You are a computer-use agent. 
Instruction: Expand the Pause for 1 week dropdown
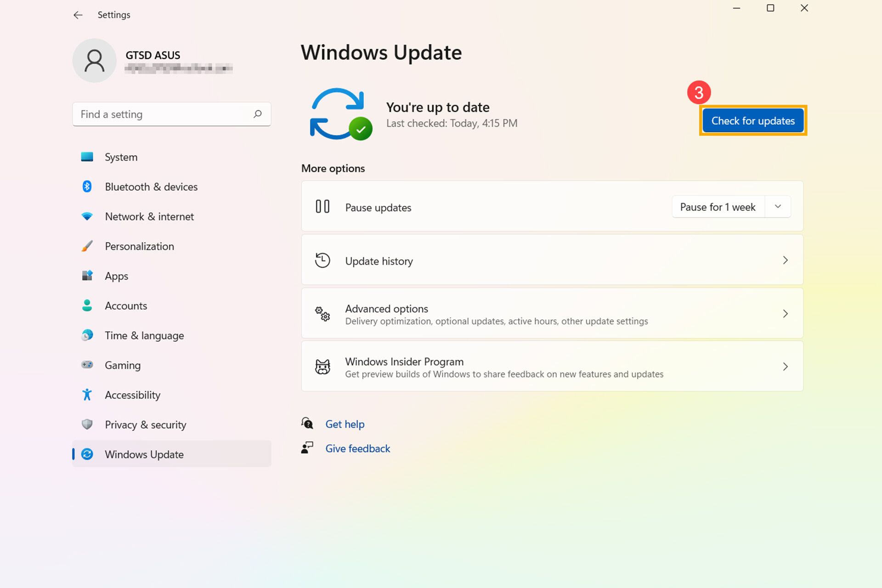pos(777,207)
